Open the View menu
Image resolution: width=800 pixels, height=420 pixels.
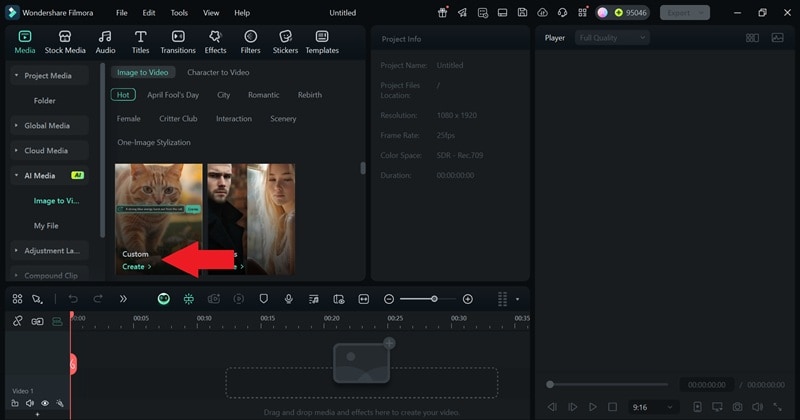click(x=211, y=13)
